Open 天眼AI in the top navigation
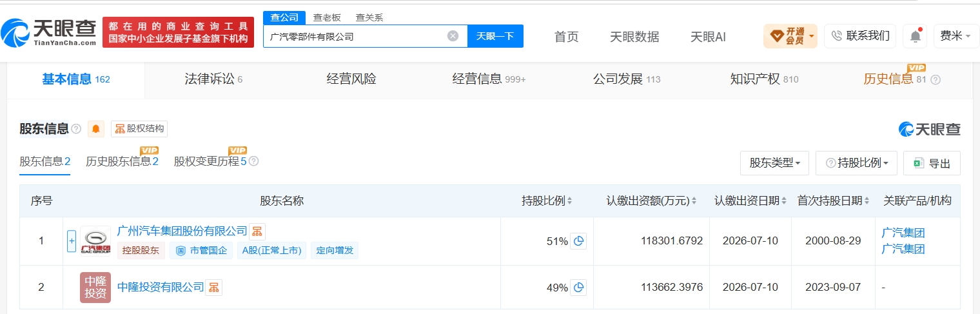The height and width of the screenshot is (314, 980). coord(708,37)
